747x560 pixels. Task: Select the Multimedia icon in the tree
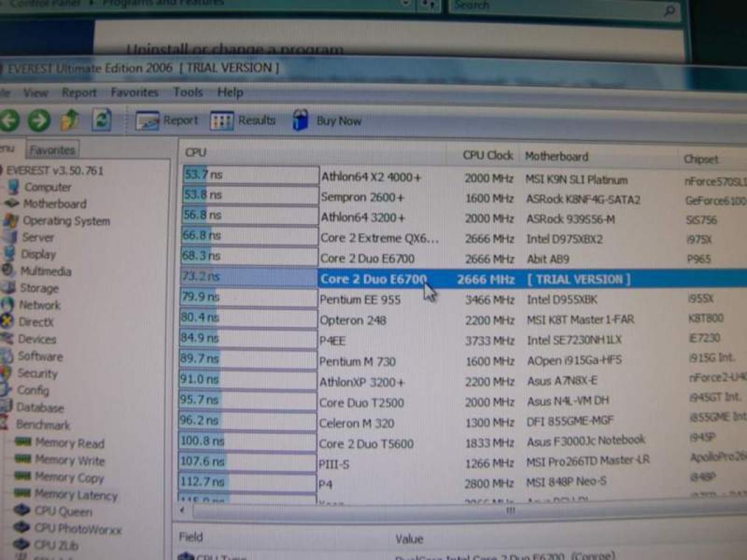[8, 271]
